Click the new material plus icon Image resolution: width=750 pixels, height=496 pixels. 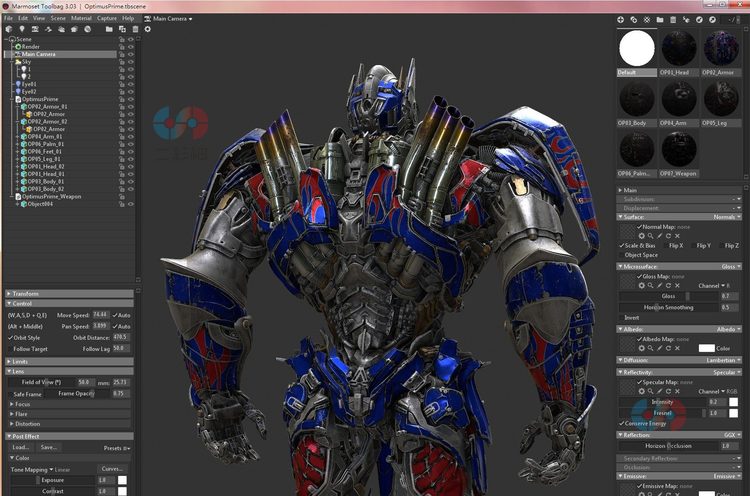click(x=620, y=20)
